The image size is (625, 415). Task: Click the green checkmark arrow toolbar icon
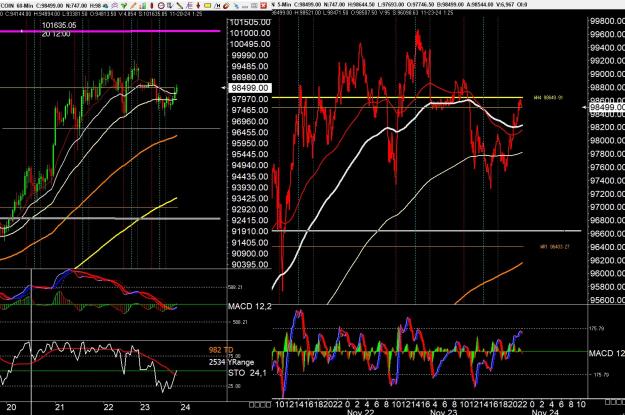124,6
